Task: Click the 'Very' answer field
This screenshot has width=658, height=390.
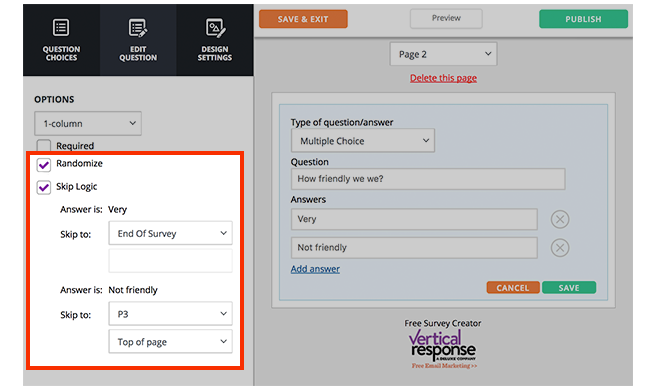Action: pyautogui.click(x=414, y=219)
